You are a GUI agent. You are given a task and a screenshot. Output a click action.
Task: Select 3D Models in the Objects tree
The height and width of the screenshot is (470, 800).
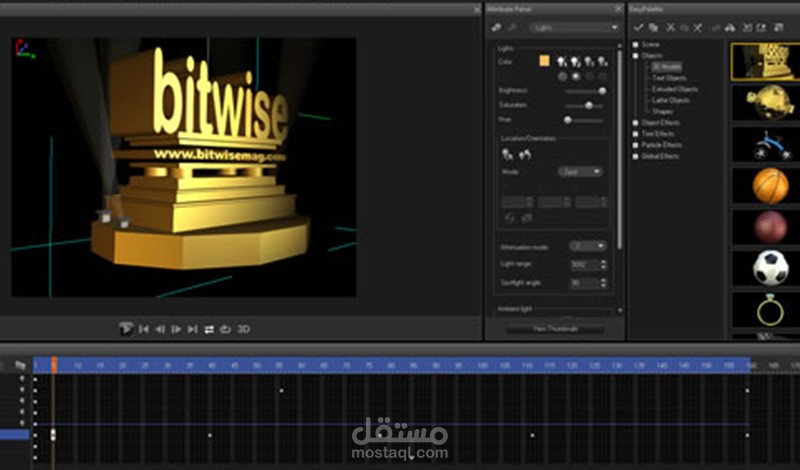pyautogui.click(x=666, y=67)
